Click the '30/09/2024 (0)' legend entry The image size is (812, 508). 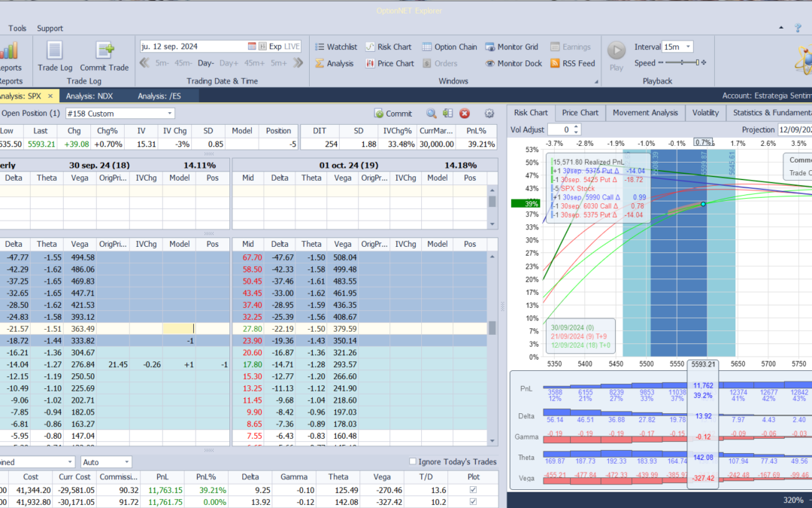point(572,327)
